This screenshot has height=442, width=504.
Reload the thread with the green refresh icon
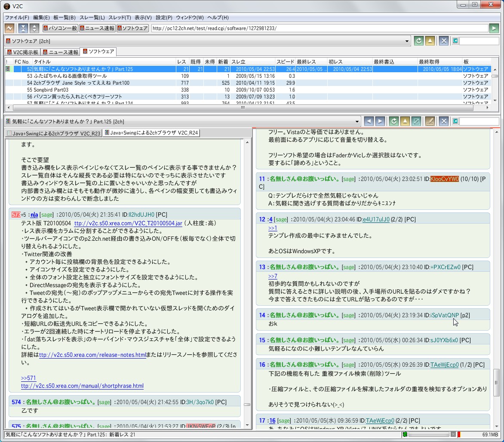point(393,121)
